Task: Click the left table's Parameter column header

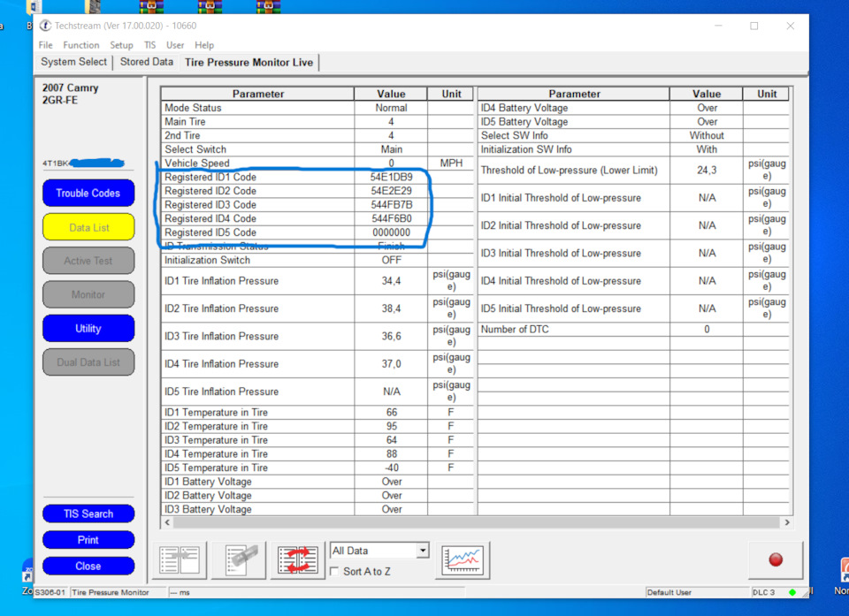Action: pos(257,94)
